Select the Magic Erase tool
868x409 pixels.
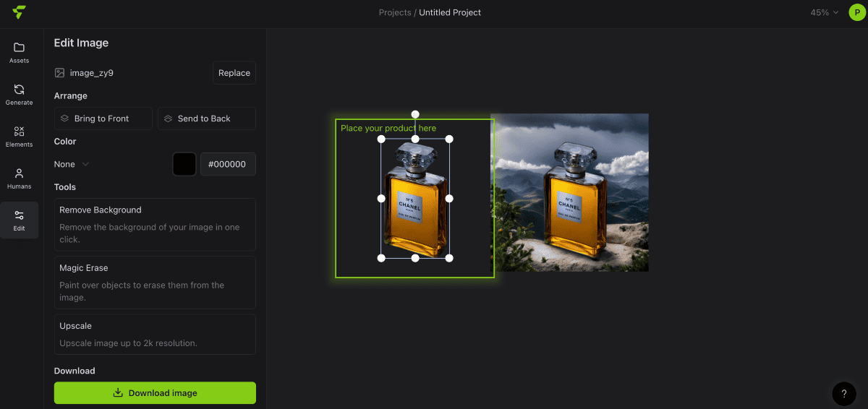click(155, 282)
